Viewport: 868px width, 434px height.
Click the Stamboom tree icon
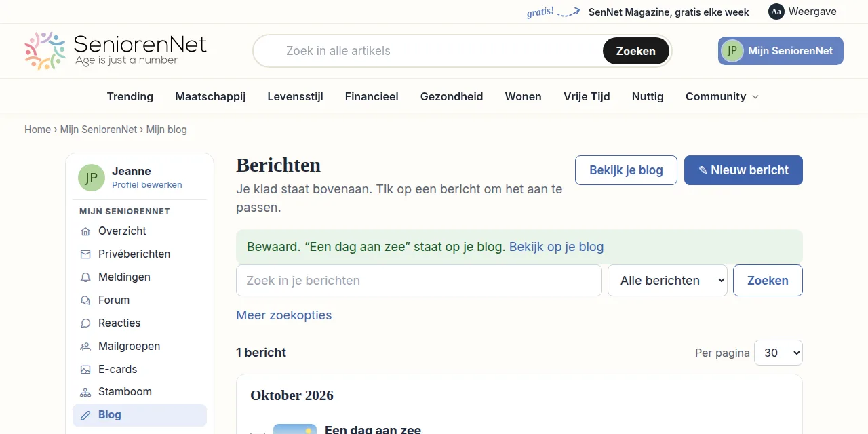coord(85,392)
